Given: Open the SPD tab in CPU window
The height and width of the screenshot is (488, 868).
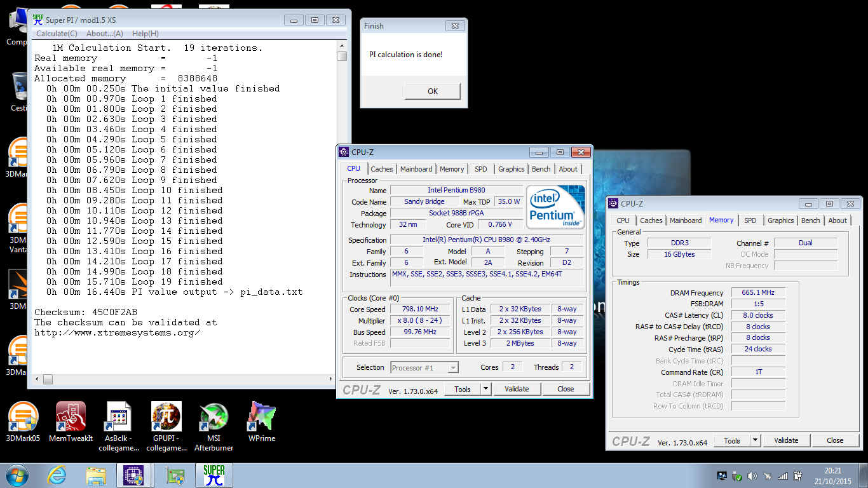Looking at the screenshot, I should coord(481,169).
